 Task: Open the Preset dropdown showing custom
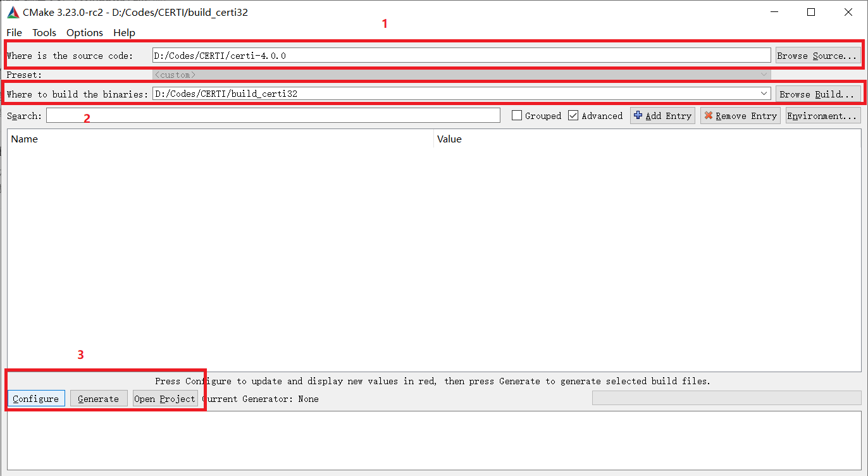pos(764,74)
